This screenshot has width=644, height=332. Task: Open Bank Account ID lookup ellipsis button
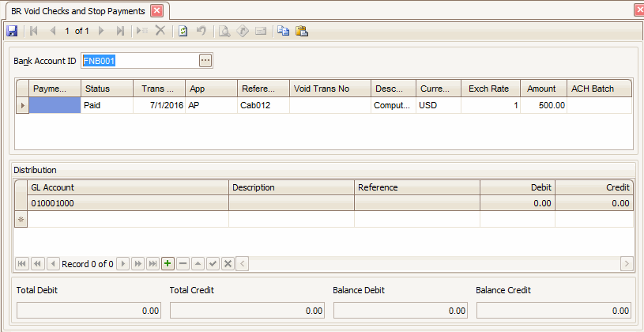(205, 61)
